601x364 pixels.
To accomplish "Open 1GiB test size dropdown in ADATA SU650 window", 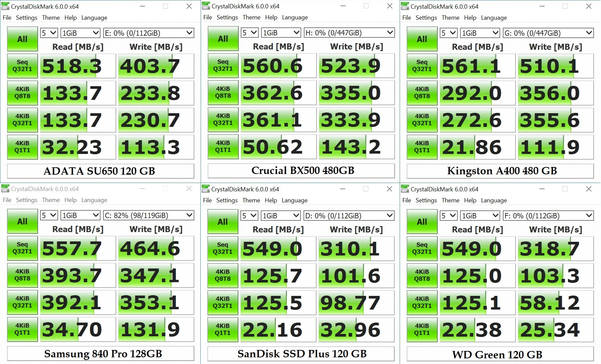I will 80,33.
